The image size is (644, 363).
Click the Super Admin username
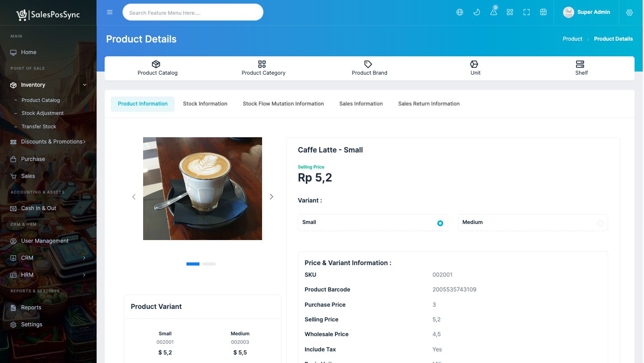(593, 12)
